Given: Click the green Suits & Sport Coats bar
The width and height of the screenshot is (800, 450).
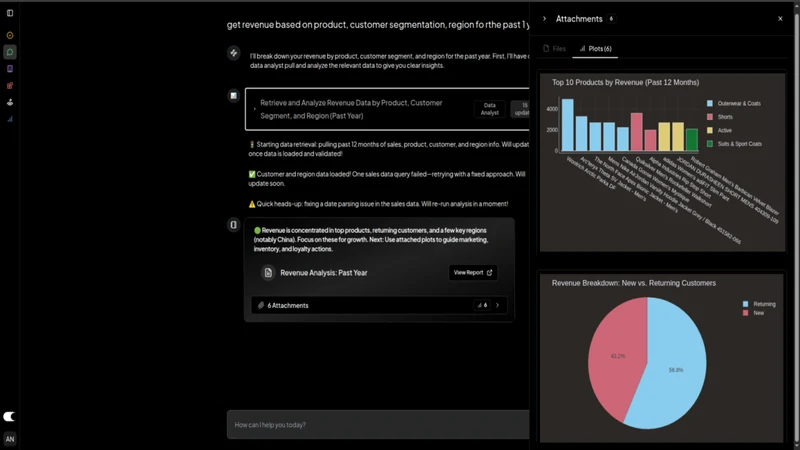Looking at the screenshot, I should (692, 140).
